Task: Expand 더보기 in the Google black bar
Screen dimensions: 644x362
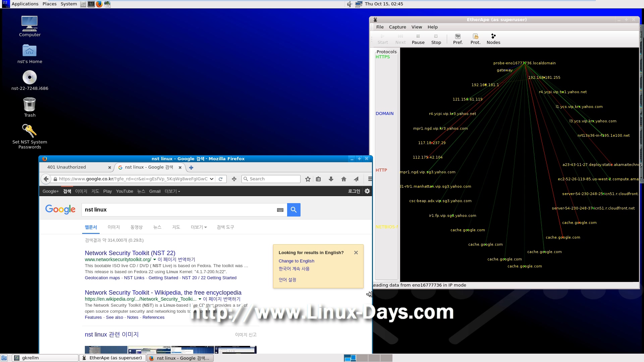Action: tap(172, 191)
